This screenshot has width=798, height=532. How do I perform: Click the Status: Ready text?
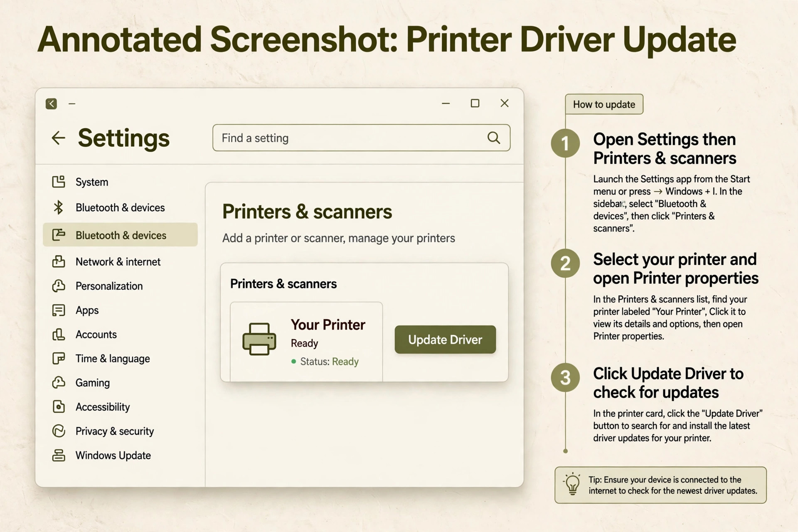(329, 362)
